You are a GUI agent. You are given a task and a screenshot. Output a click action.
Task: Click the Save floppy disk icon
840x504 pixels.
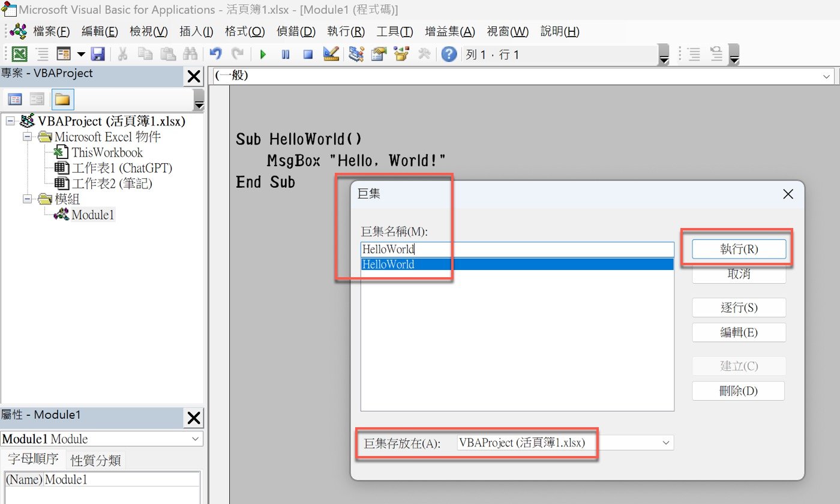point(98,55)
